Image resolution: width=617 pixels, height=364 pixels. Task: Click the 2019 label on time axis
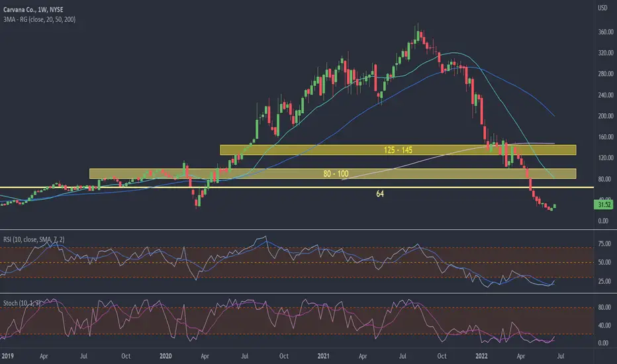[7, 356]
